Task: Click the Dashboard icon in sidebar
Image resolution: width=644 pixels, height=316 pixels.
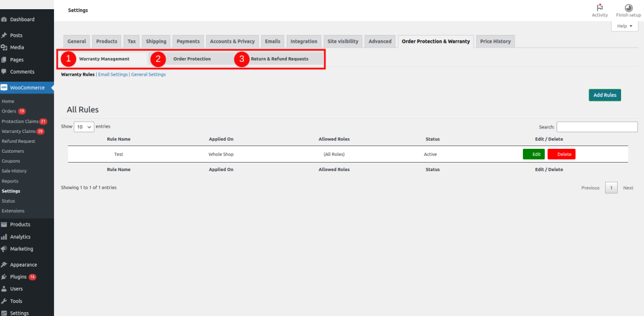Action: [x=5, y=20]
